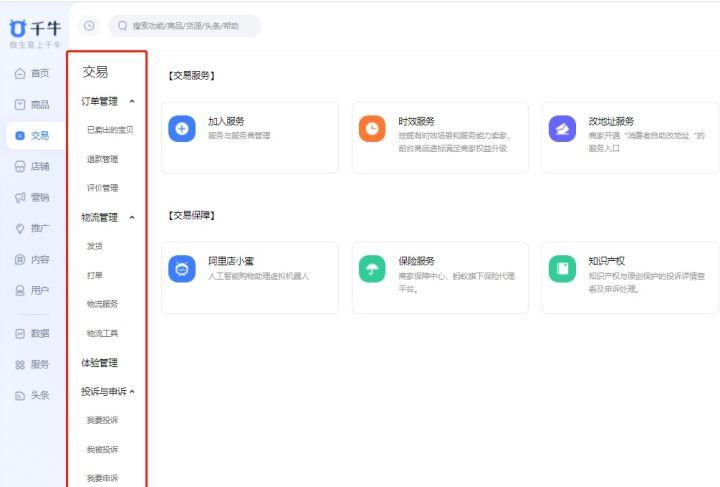
Task: Collapse the 投诉与申诉 section chevron
Action: tap(132, 392)
